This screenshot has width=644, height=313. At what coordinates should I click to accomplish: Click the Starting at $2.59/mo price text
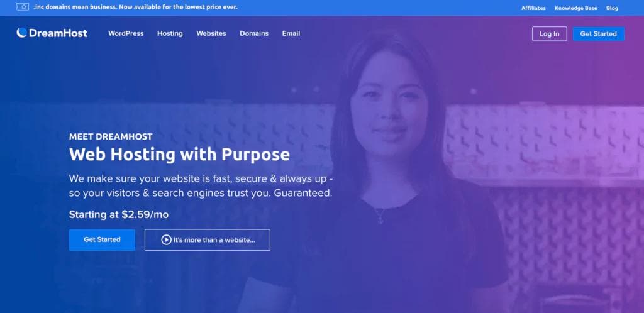point(119,214)
